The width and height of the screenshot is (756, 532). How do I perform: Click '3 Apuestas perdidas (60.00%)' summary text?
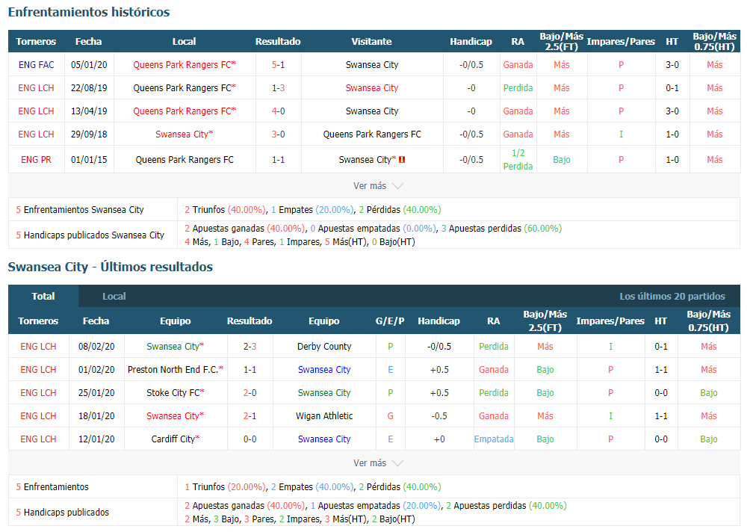click(x=501, y=229)
